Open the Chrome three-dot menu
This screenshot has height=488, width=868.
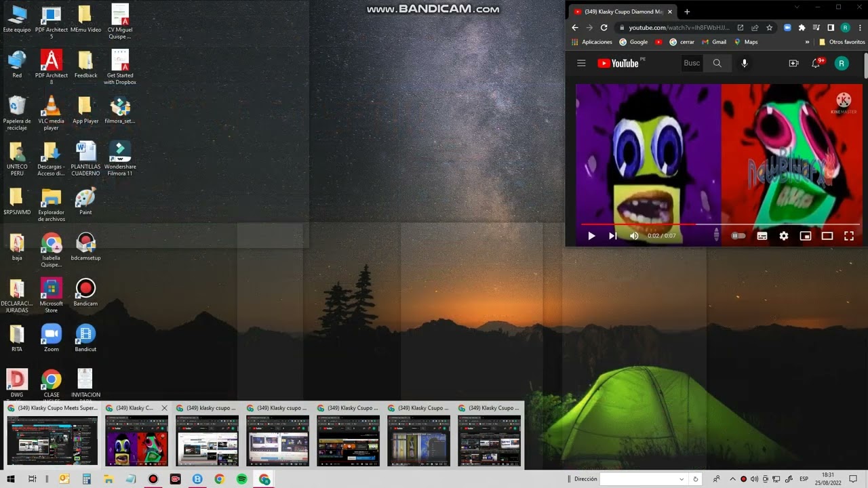pyautogui.click(x=859, y=28)
